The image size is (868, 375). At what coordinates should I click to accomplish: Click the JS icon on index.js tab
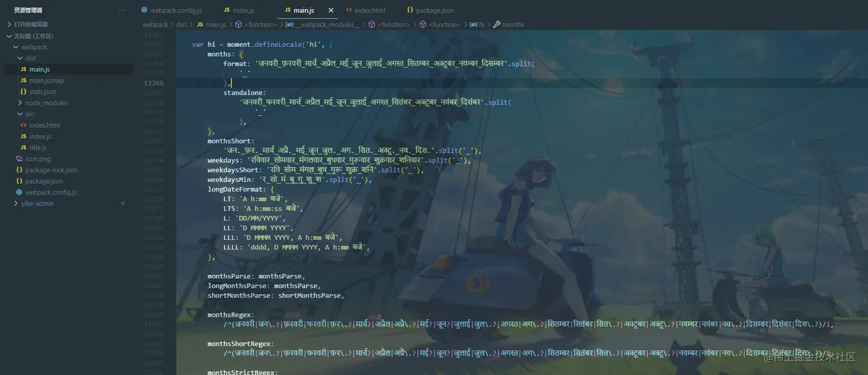(227, 10)
